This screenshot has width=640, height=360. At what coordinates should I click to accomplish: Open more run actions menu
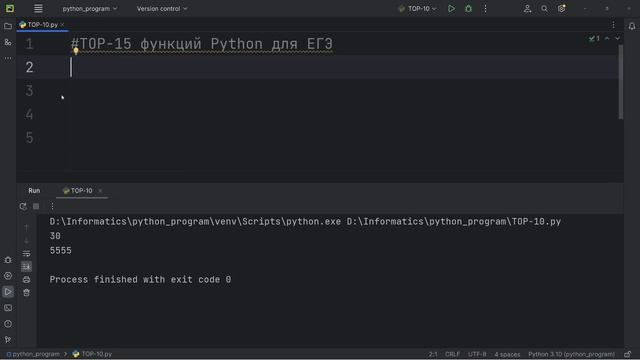click(x=485, y=9)
